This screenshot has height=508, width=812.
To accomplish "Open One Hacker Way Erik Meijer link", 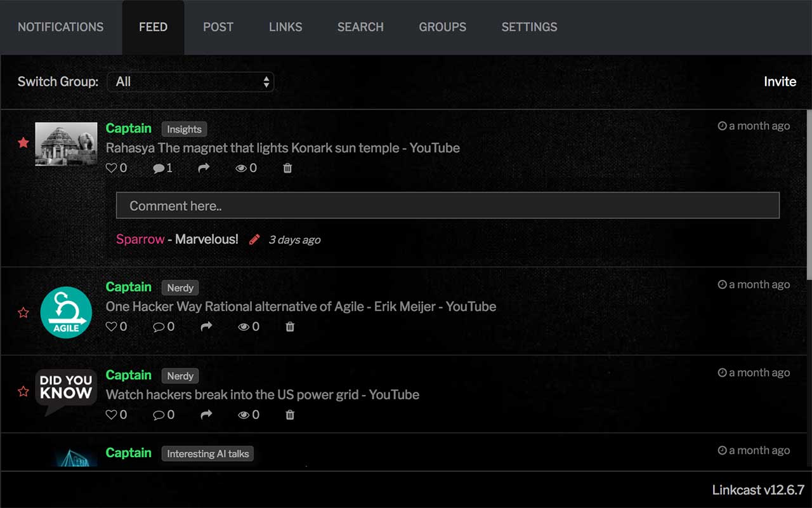I will 301,307.
